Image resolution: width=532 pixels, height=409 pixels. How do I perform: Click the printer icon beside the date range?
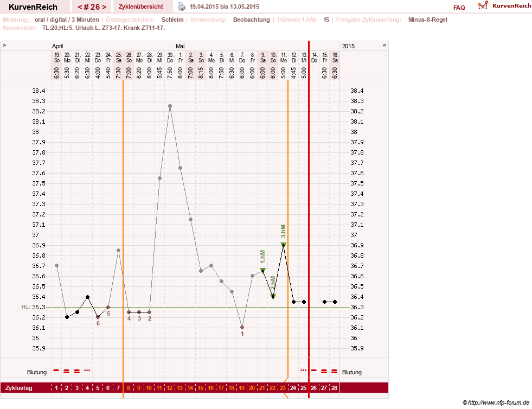182,7
